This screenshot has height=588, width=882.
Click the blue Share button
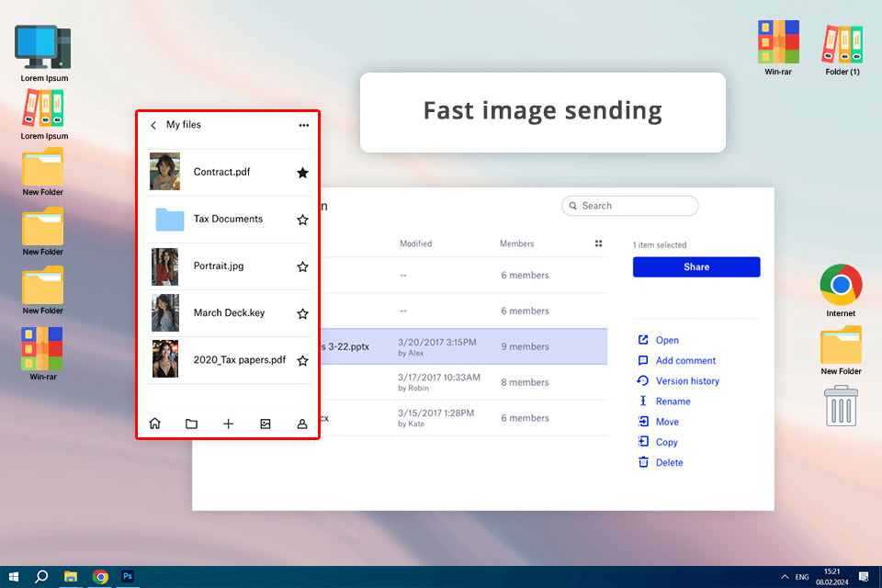click(696, 266)
